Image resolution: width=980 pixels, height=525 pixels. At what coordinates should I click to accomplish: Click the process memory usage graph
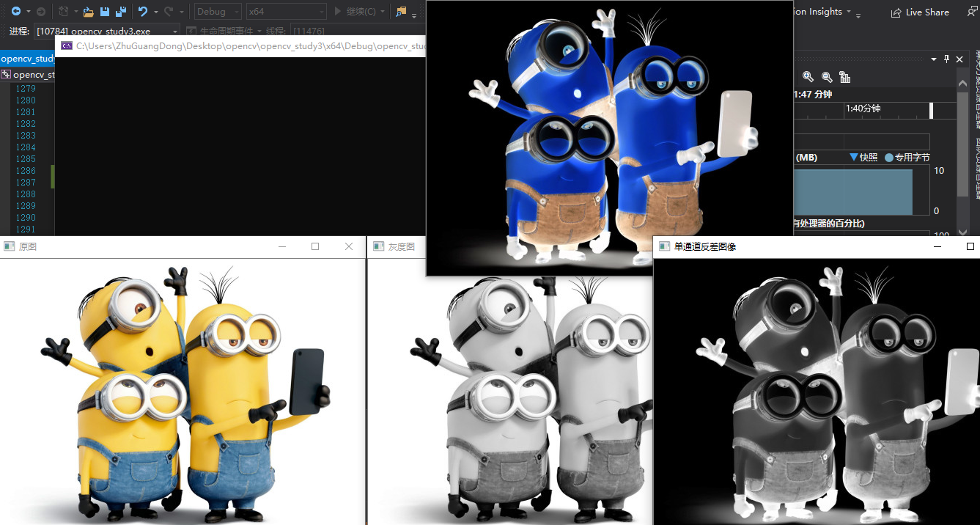pos(861,190)
